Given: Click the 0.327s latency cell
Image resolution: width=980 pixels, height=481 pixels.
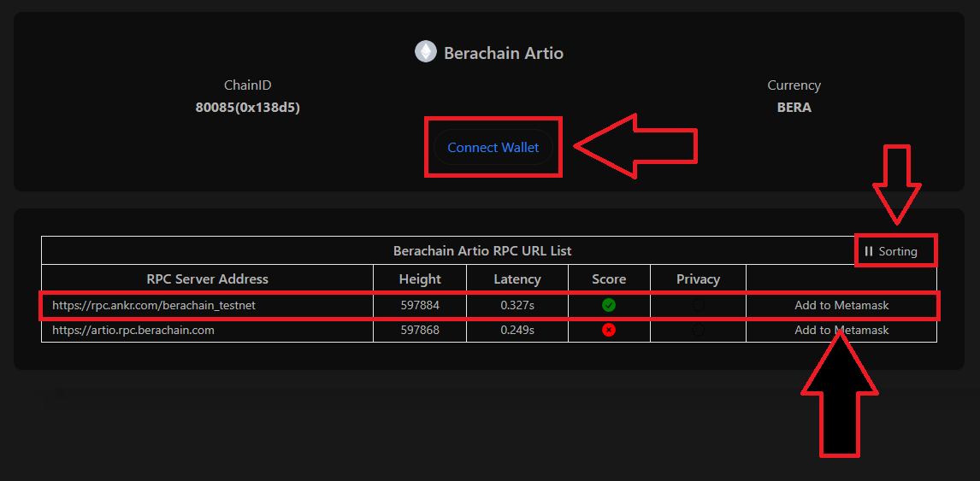Looking at the screenshot, I should pyautogui.click(x=517, y=305).
